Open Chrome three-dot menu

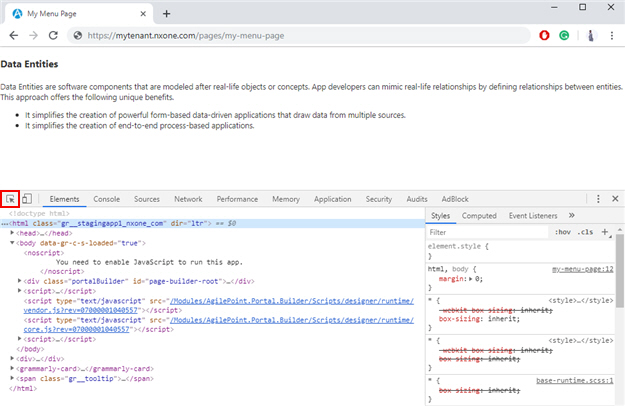click(612, 35)
